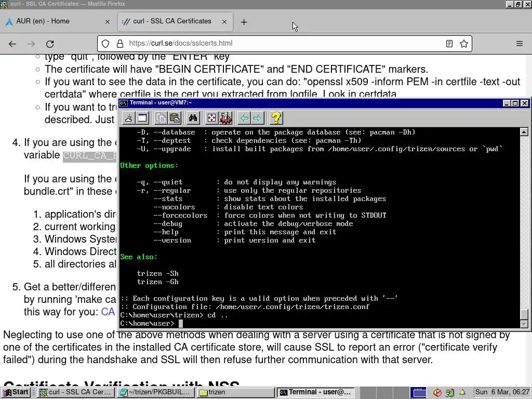Go back in Firefox

pos(12,44)
